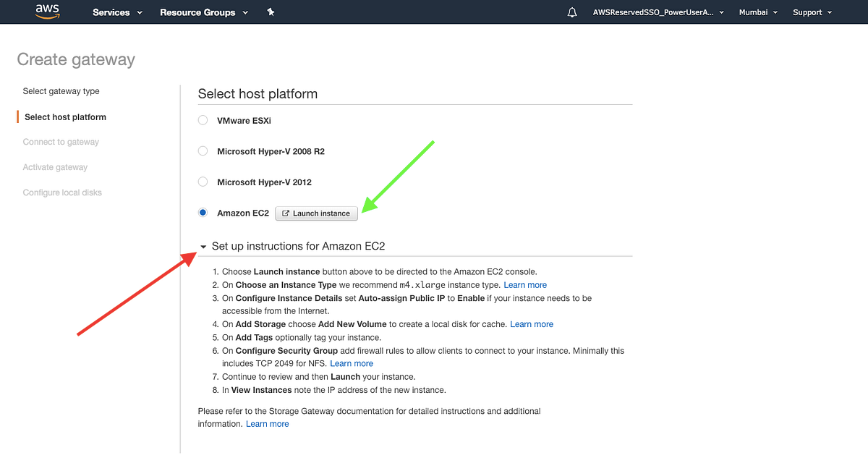Open Learn more about m4.xlarge instance type

click(525, 284)
